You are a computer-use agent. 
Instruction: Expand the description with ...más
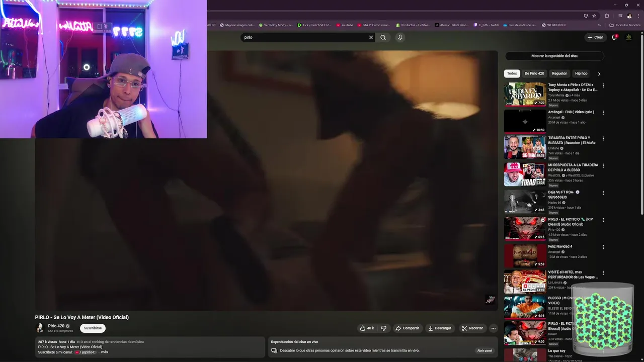coord(103,352)
